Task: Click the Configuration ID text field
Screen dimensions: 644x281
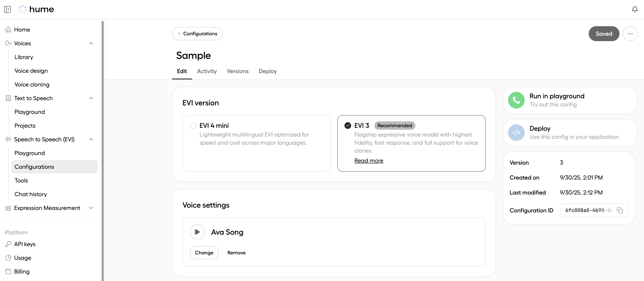Action: click(588, 210)
